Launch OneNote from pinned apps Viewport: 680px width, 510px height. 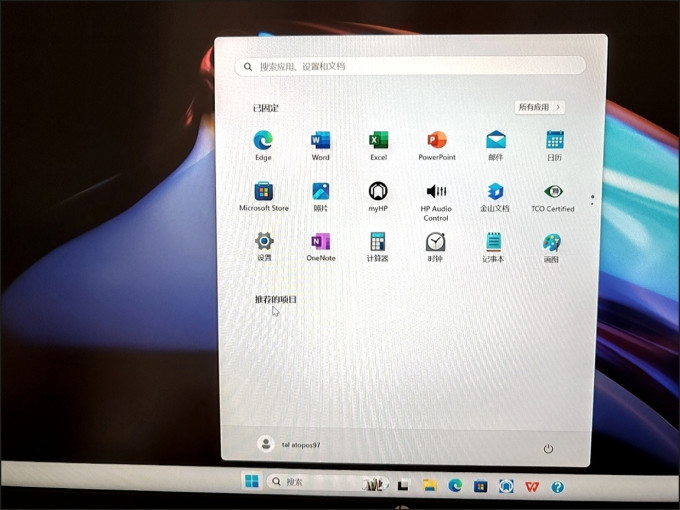click(321, 246)
